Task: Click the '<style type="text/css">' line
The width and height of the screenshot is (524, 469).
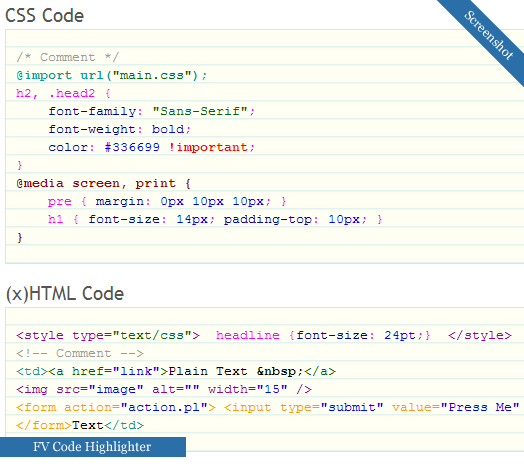Action: tap(264, 335)
